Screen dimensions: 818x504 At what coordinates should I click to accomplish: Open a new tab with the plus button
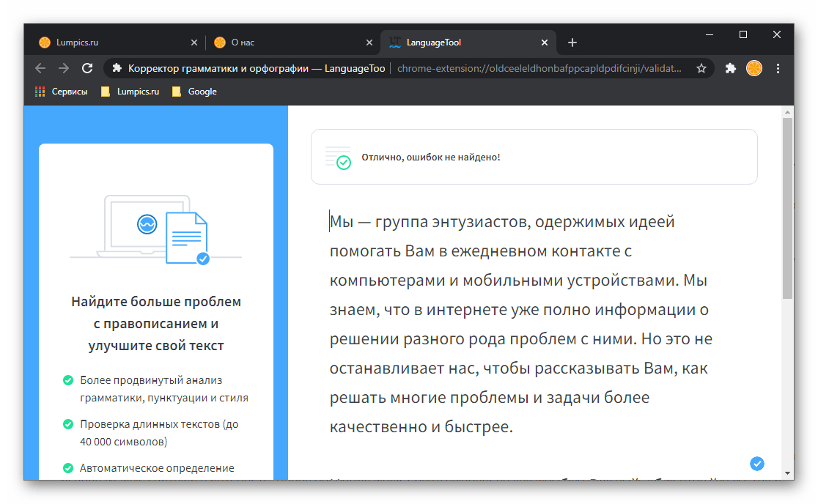572,42
